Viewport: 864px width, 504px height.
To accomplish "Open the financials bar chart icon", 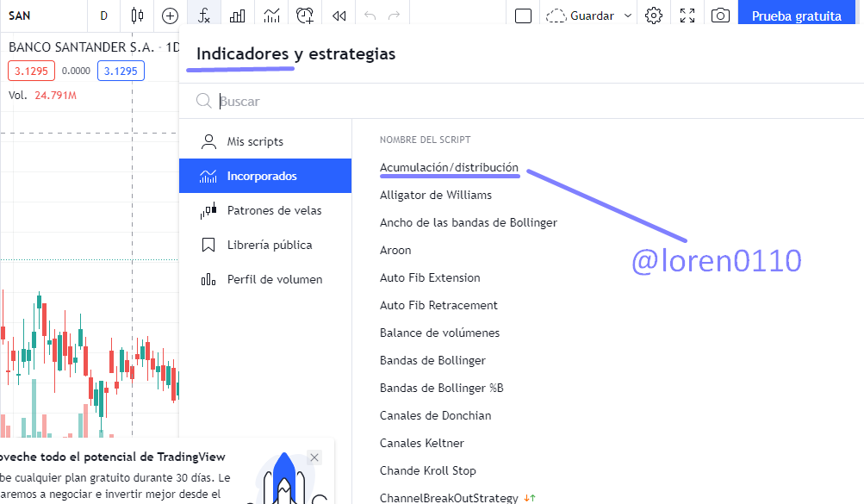I will tap(238, 16).
